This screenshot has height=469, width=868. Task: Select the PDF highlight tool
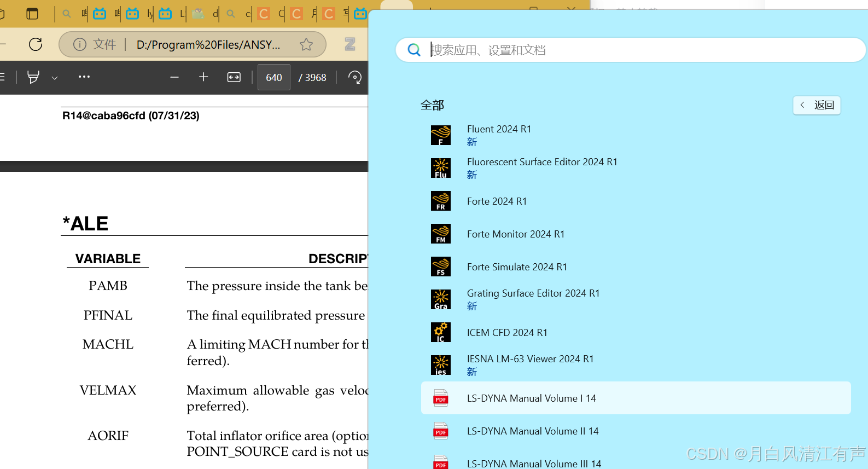[33, 77]
